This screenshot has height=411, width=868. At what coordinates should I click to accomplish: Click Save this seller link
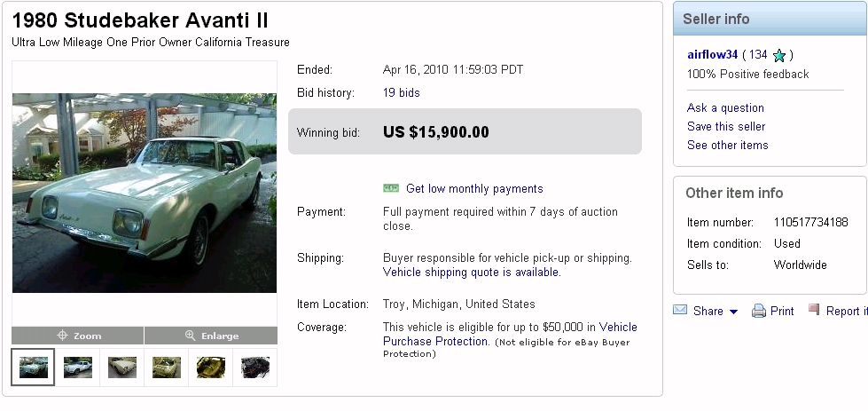click(725, 126)
